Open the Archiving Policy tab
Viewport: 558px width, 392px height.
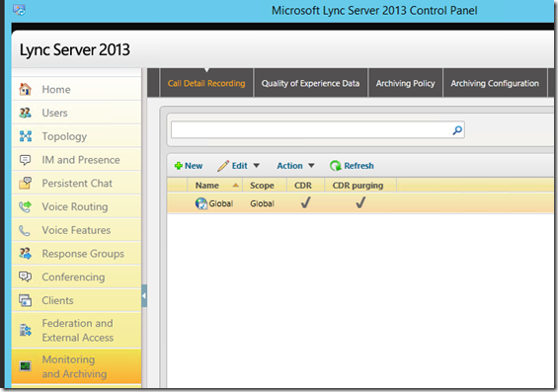click(x=405, y=83)
